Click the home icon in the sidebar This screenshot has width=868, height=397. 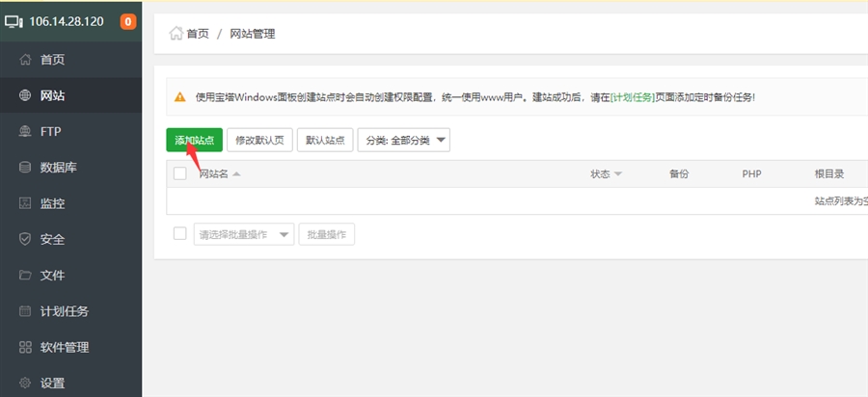(25, 60)
